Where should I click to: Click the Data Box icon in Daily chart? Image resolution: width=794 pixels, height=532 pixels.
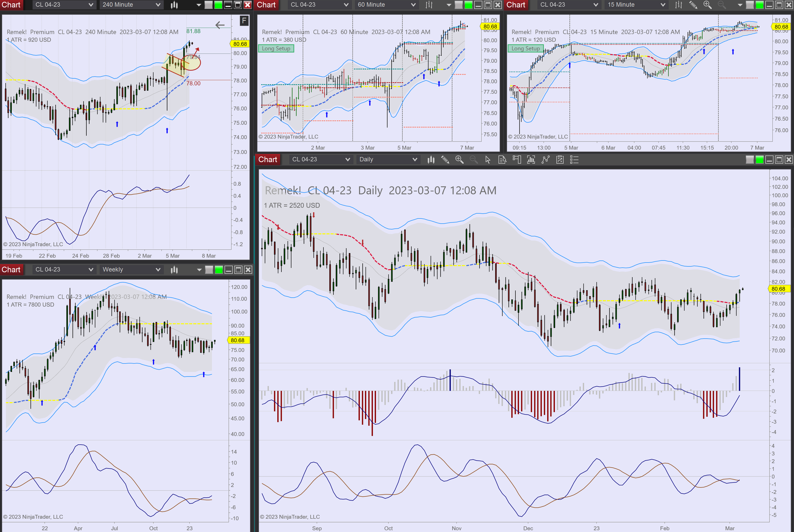click(x=502, y=159)
